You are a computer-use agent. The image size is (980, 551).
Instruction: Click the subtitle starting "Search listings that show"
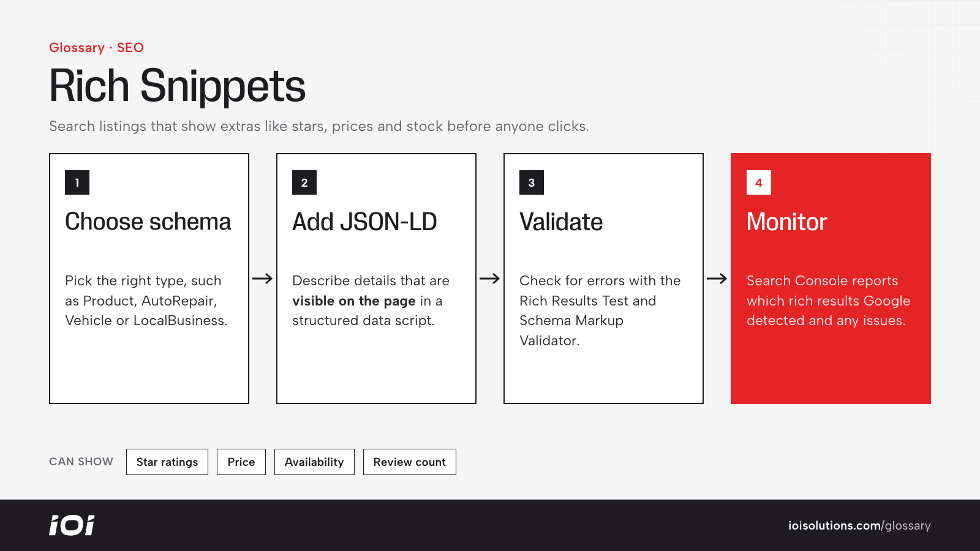coord(319,126)
